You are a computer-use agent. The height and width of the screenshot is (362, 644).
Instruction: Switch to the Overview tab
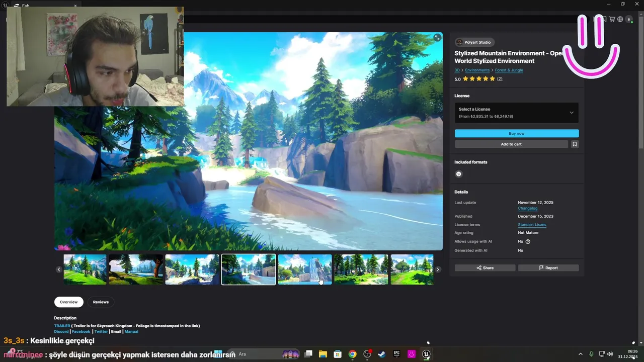coord(68,302)
